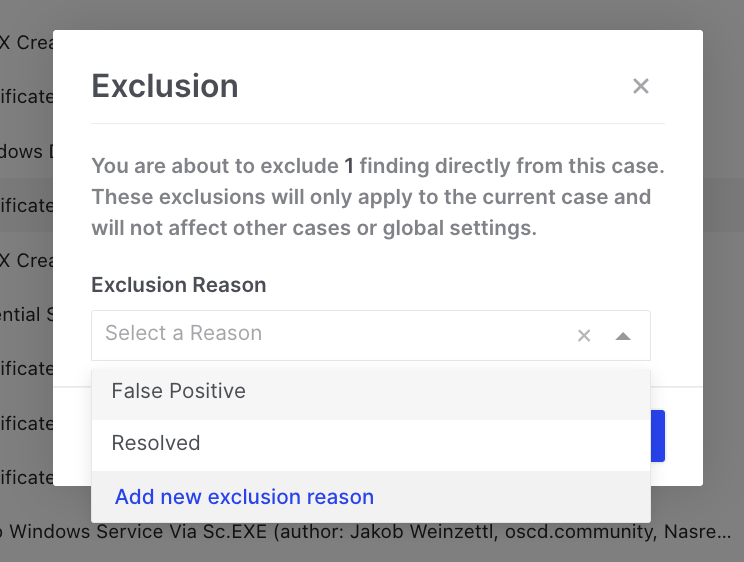Viewport: 744px width, 562px height.
Task: Open Add new exclusion reason
Action: pyautogui.click(x=244, y=497)
